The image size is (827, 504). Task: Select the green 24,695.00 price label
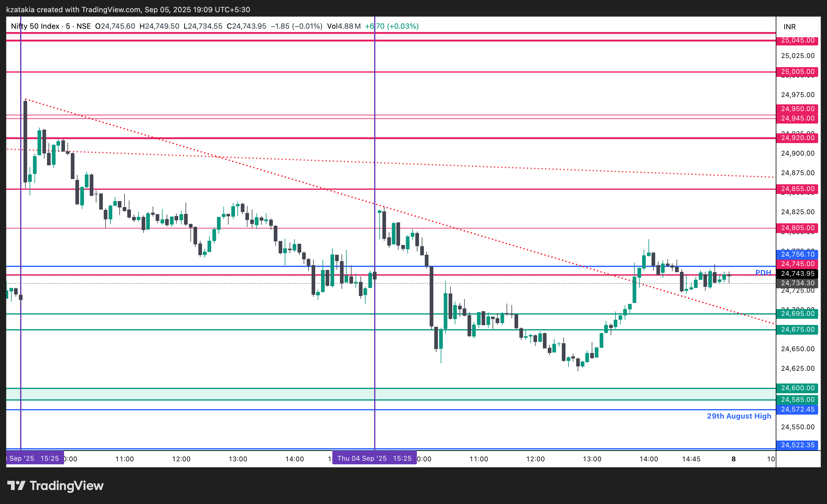[797, 314]
